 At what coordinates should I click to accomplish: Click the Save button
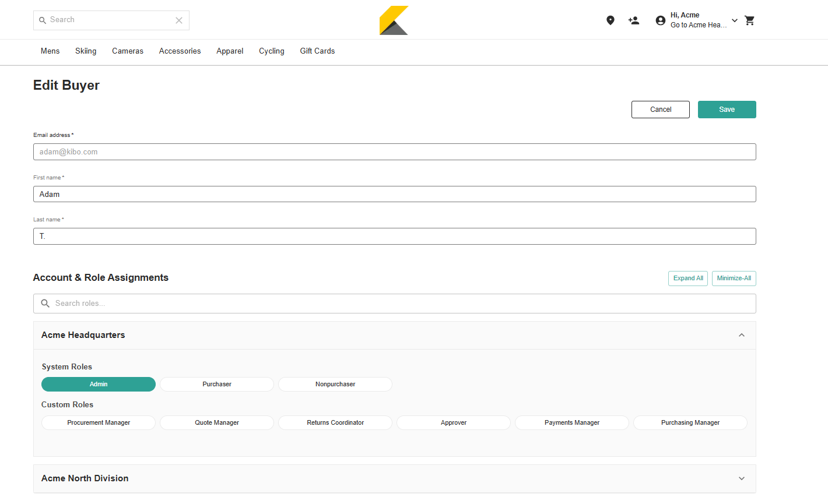point(727,110)
